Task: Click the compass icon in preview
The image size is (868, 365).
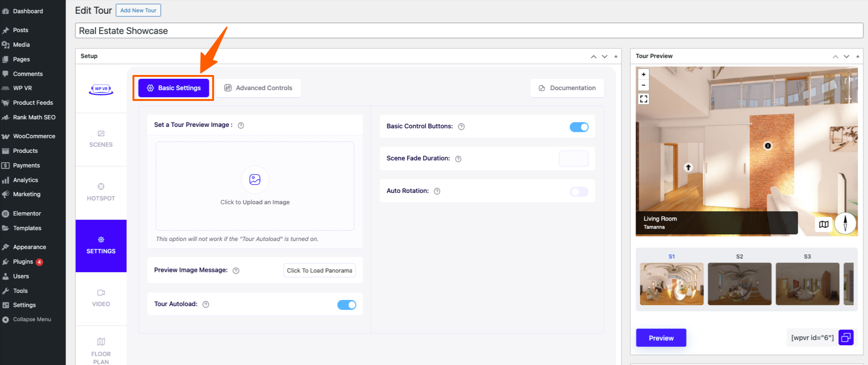Action: click(x=845, y=223)
